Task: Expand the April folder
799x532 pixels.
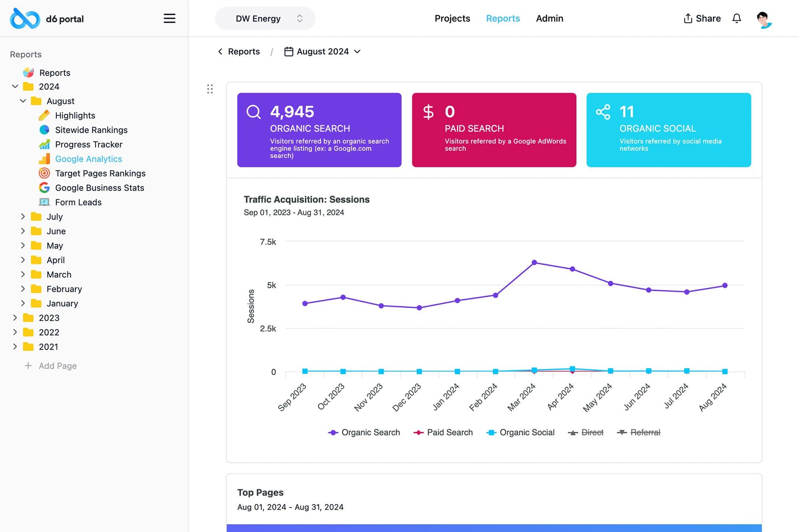Action: [23, 260]
